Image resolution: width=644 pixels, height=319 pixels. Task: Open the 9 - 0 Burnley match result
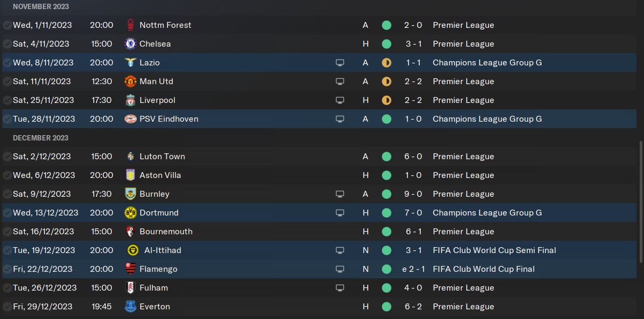pyautogui.click(x=413, y=194)
